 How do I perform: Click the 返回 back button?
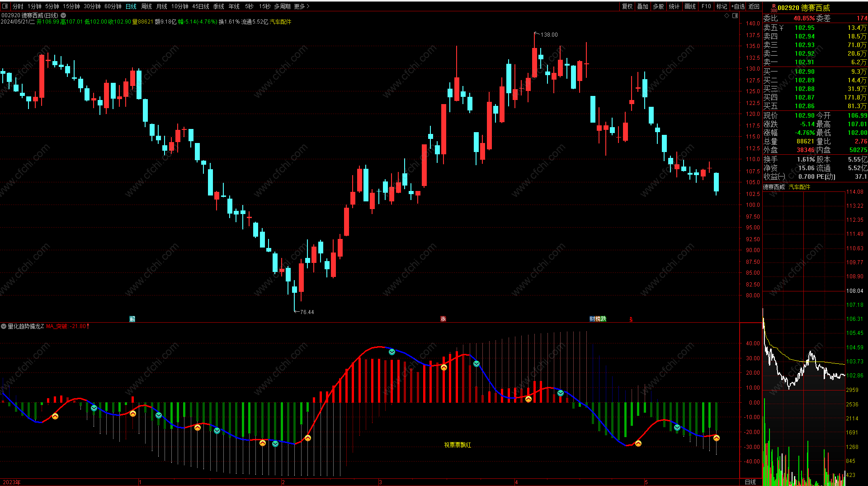tap(754, 6)
